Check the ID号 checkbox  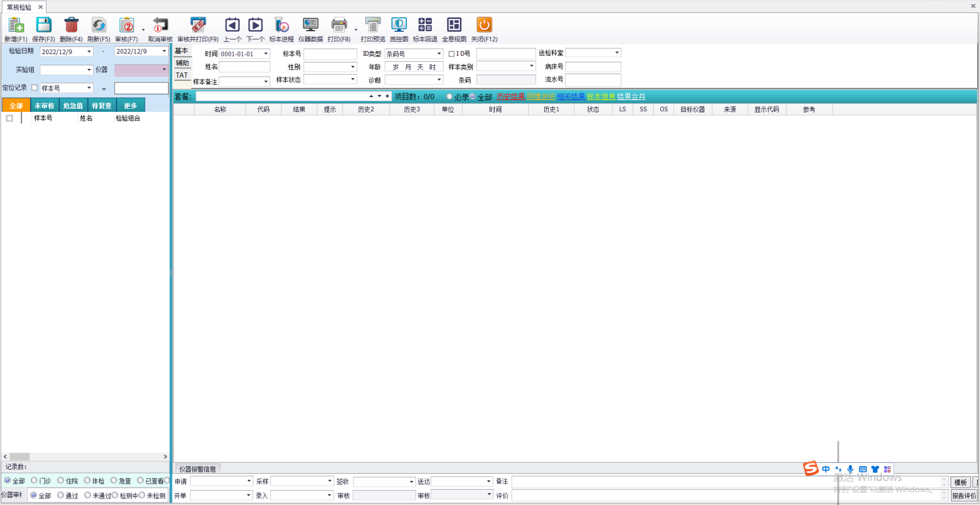452,54
